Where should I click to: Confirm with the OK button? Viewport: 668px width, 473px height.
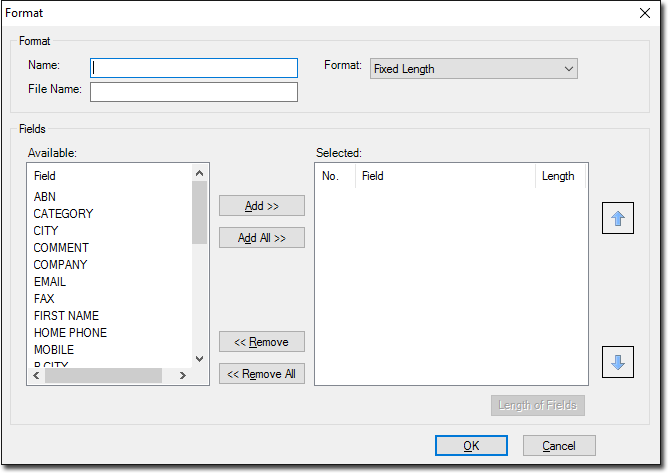471,445
